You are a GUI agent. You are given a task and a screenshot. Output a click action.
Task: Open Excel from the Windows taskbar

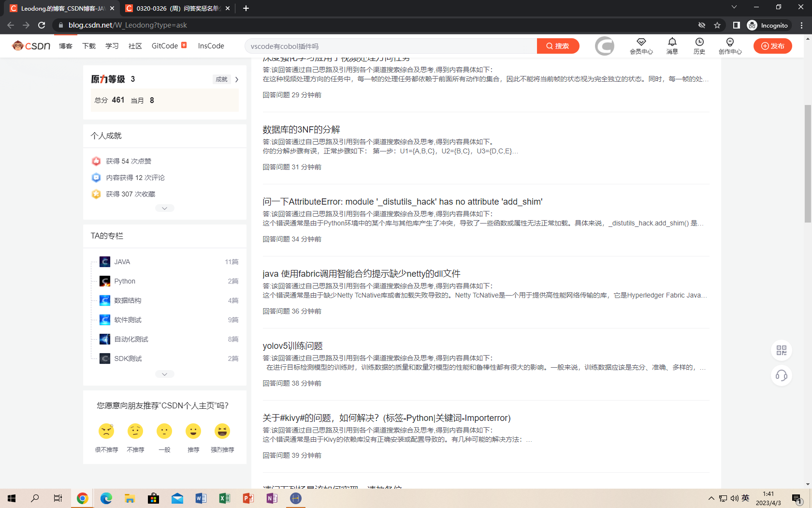click(x=224, y=498)
